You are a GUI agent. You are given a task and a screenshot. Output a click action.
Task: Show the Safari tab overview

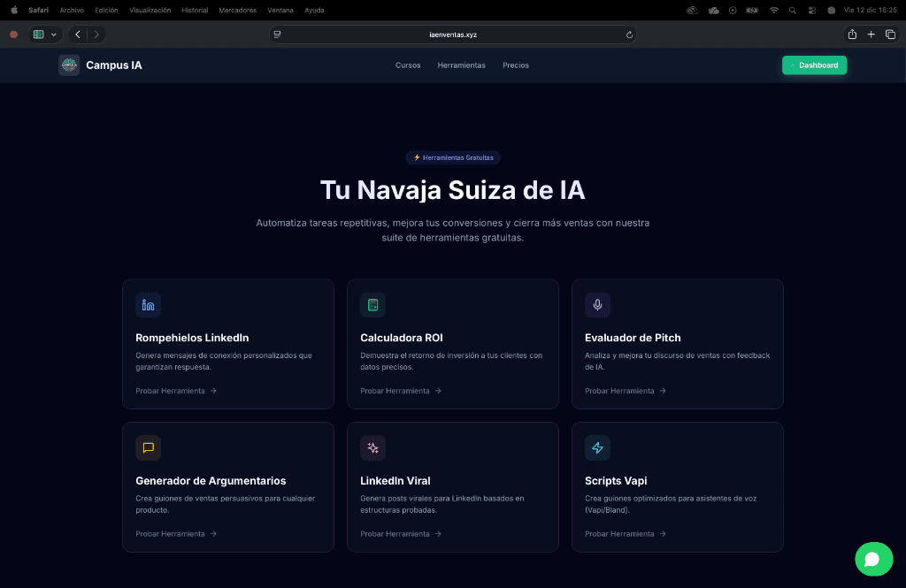pyautogui.click(x=890, y=34)
